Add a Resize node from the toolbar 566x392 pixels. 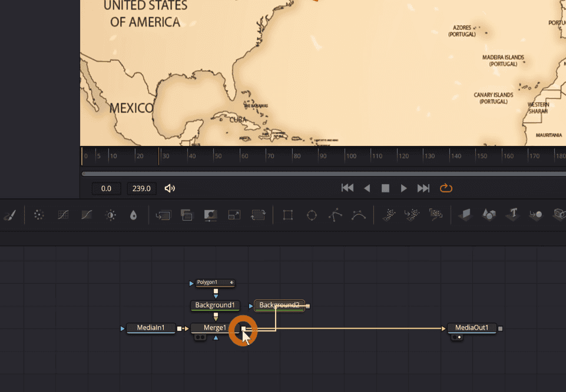coord(234,215)
